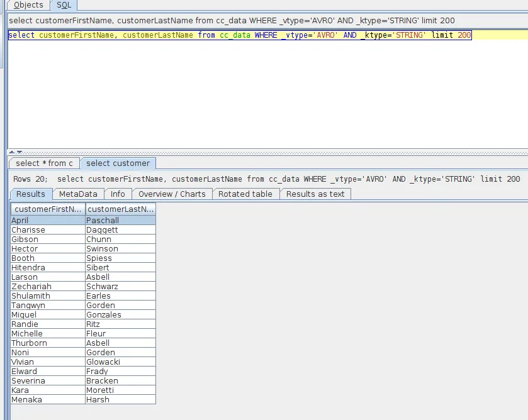Sort by clicking the customerFirstName column header
The width and height of the screenshot is (528, 420).
click(x=47, y=209)
